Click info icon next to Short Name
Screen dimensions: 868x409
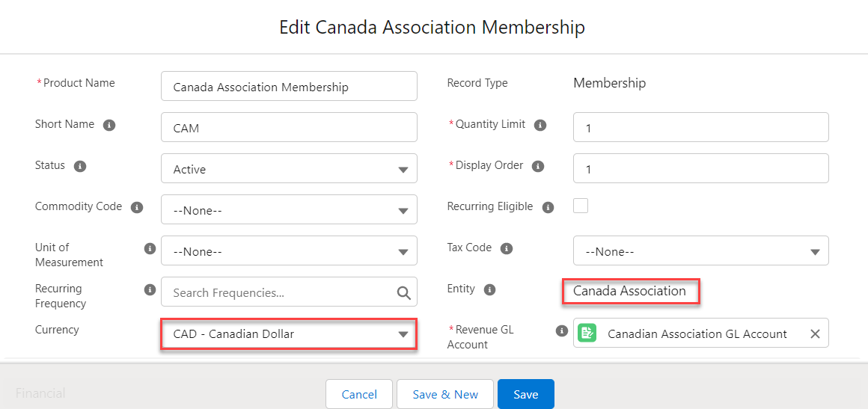click(x=109, y=125)
